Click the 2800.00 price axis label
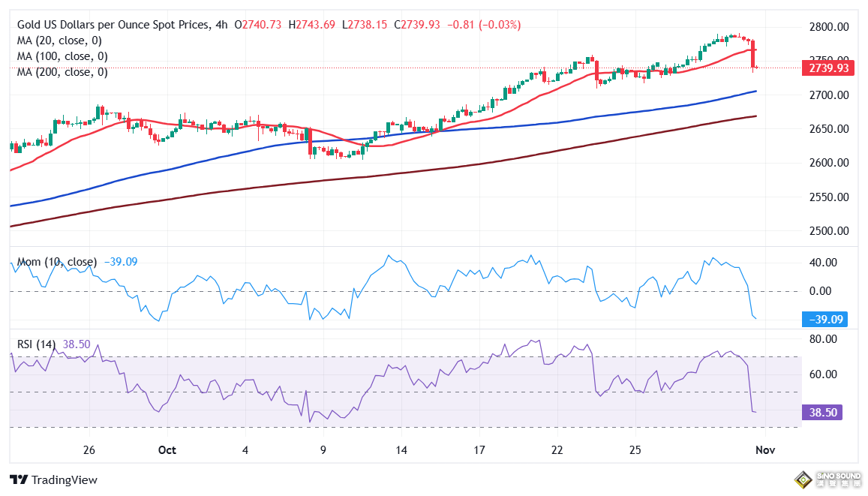Screen dimensions: 868x496 tap(828, 27)
